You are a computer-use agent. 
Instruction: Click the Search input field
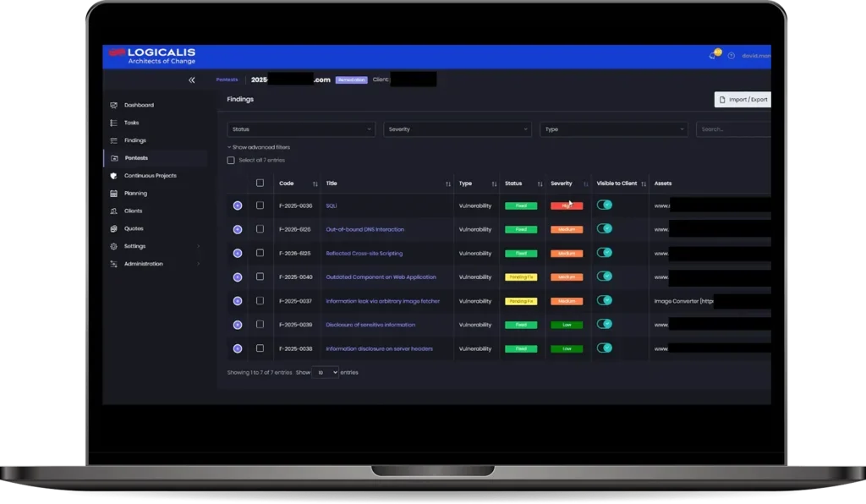(733, 129)
